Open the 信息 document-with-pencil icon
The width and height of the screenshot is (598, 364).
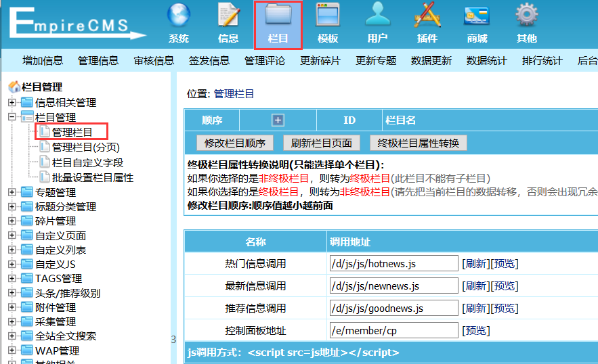(x=228, y=16)
